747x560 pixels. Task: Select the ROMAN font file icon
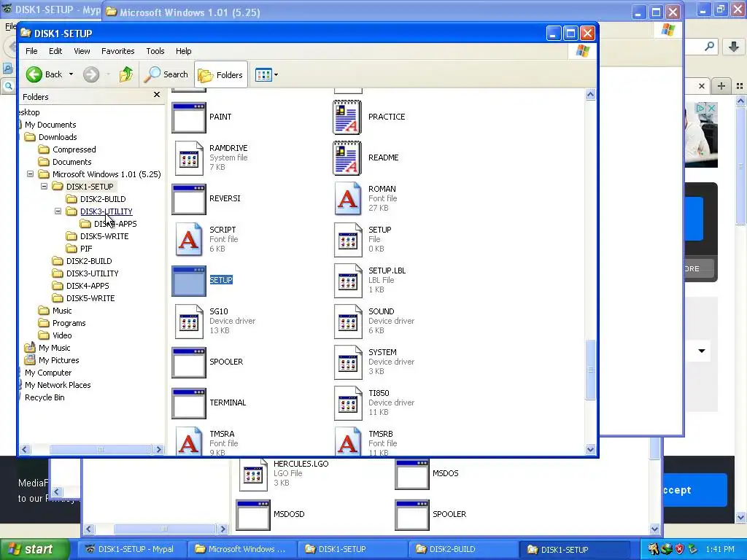[x=347, y=198]
